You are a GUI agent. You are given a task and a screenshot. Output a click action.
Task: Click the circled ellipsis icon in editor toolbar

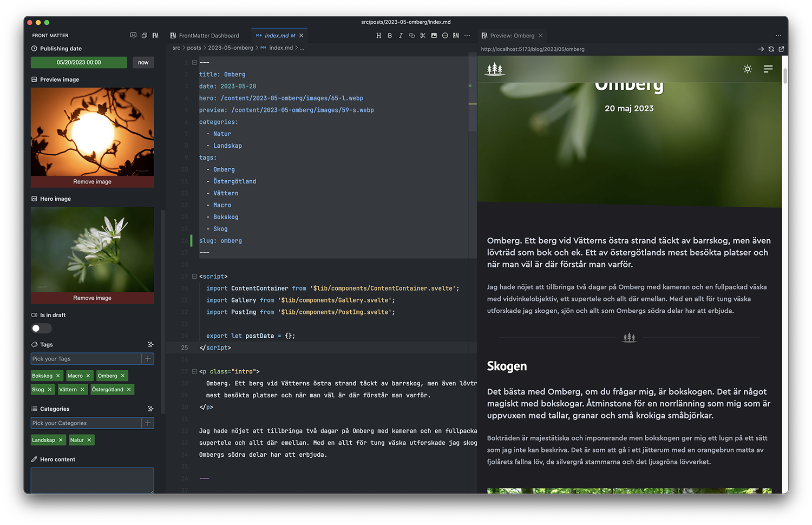tap(445, 36)
